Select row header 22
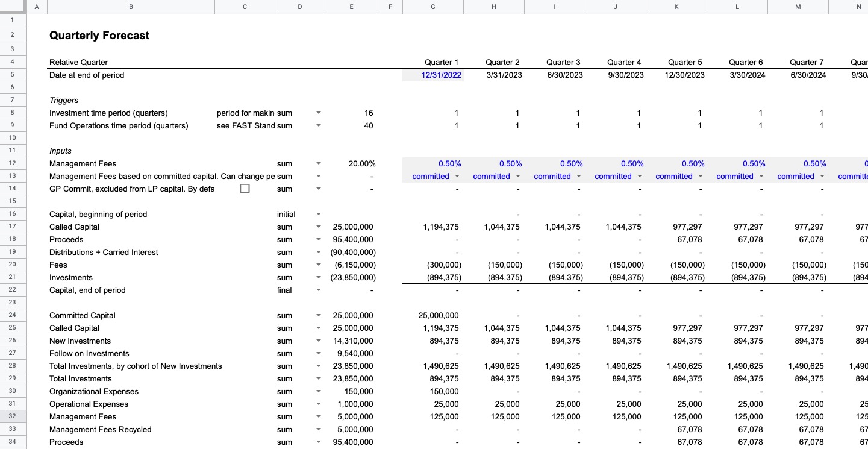The height and width of the screenshot is (449, 868). [x=12, y=290]
